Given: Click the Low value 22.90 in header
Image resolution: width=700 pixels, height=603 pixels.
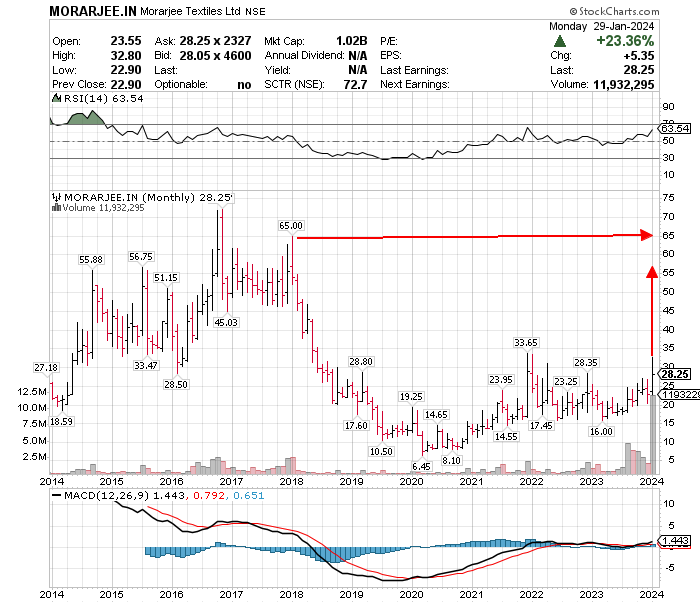Looking at the screenshot, I should click(126, 70).
